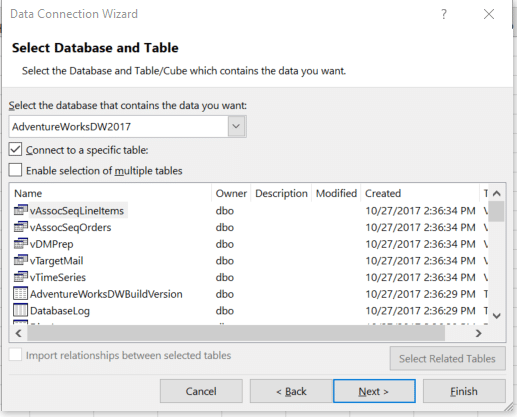This screenshot has height=417, width=517.
Task: Click the database dropdown arrow button
Action: [x=236, y=126]
